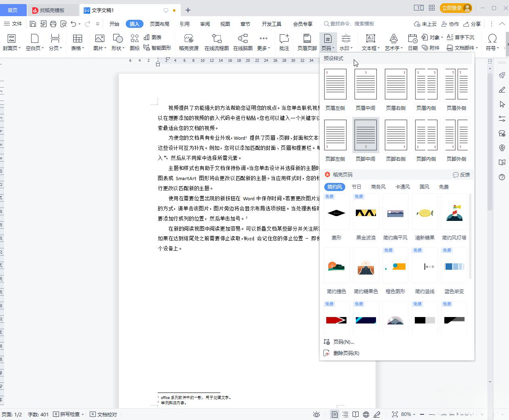Insert a 符号 symbol

click(x=492, y=42)
